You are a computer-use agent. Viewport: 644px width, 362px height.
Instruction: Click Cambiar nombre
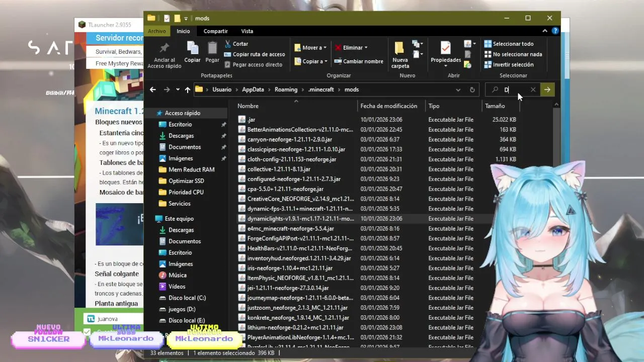click(x=359, y=61)
